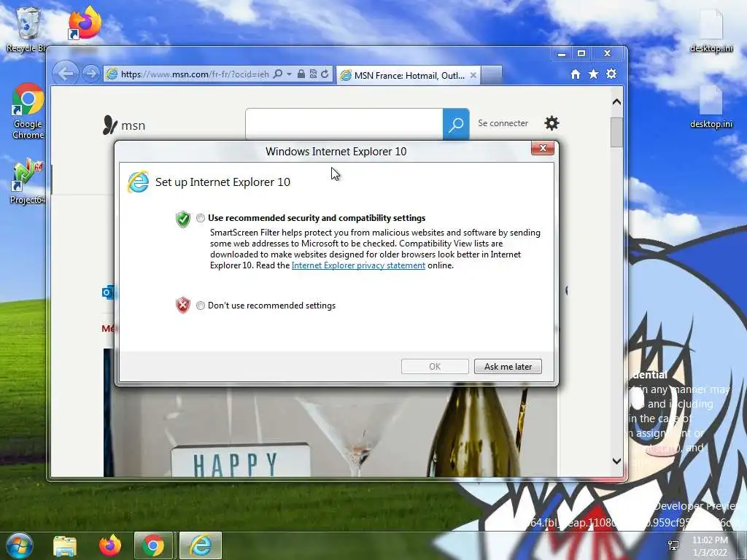This screenshot has width=747, height=560.
Task: Go back with the IE back arrow
Action: [65, 74]
